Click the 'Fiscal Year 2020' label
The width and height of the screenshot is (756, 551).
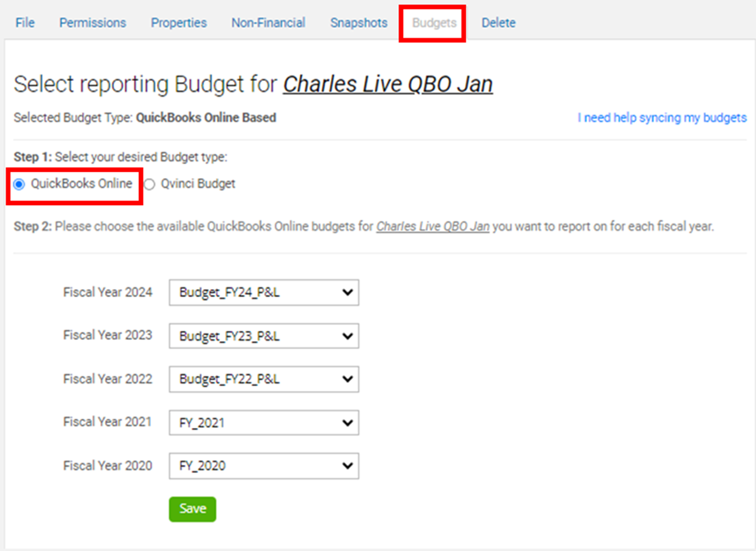pyautogui.click(x=107, y=465)
